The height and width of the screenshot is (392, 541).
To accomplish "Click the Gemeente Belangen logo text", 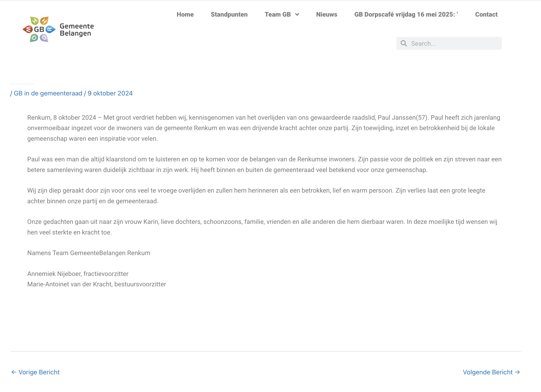I will (x=77, y=30).
